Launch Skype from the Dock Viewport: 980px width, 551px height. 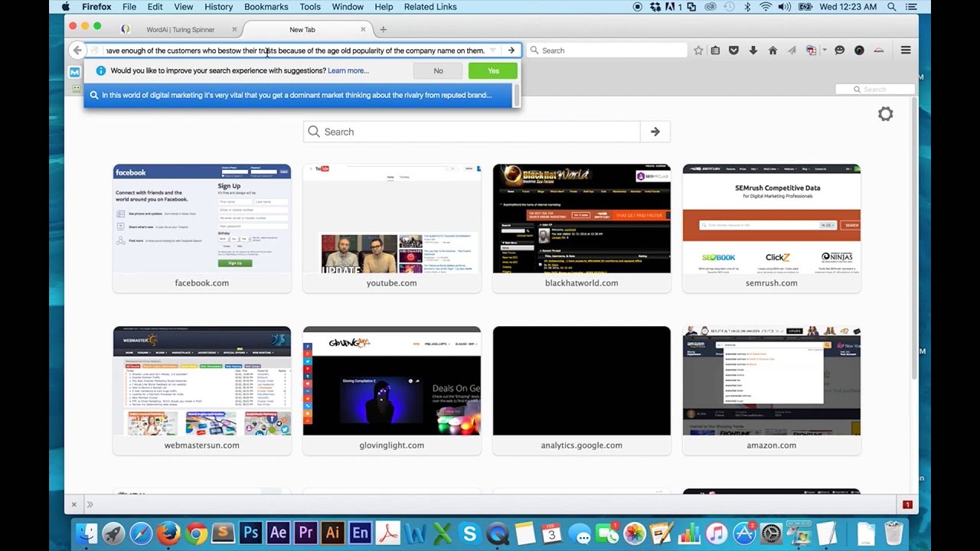pyautogui.click(x=469, y=533)
